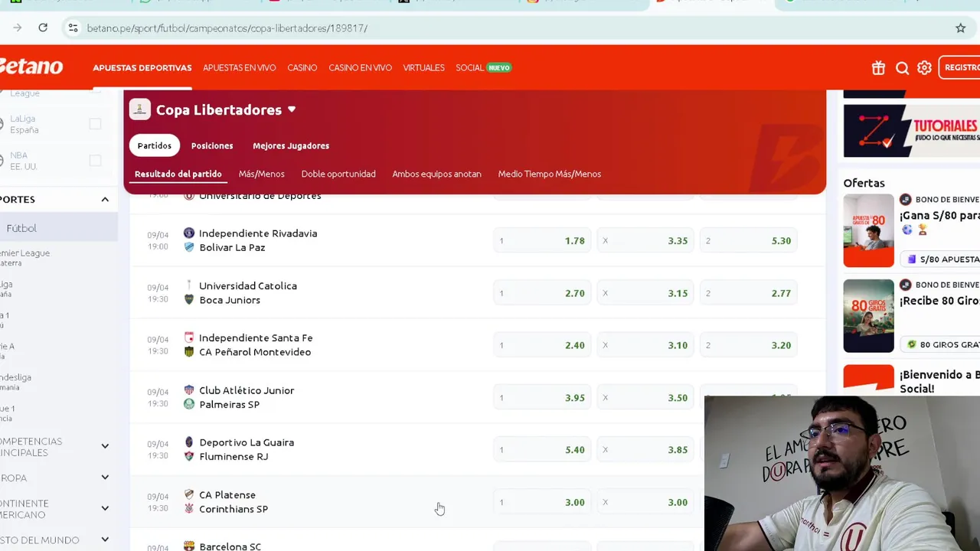Open Casino en Vivo menu item
980x551 pixels.
pos(360,68)
